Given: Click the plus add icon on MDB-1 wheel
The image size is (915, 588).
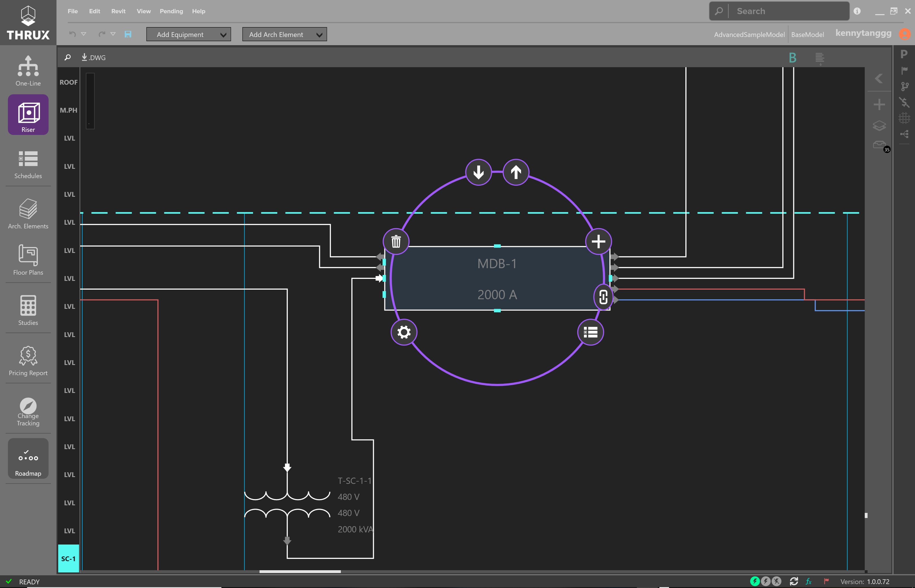Looking at the screenshot, I should coord(598,241).
